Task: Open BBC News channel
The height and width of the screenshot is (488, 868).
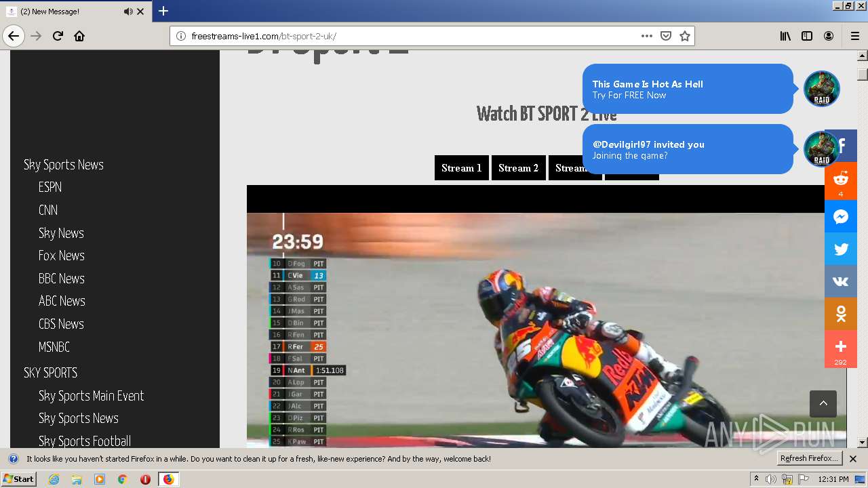Action: click(x=62, y=279)
